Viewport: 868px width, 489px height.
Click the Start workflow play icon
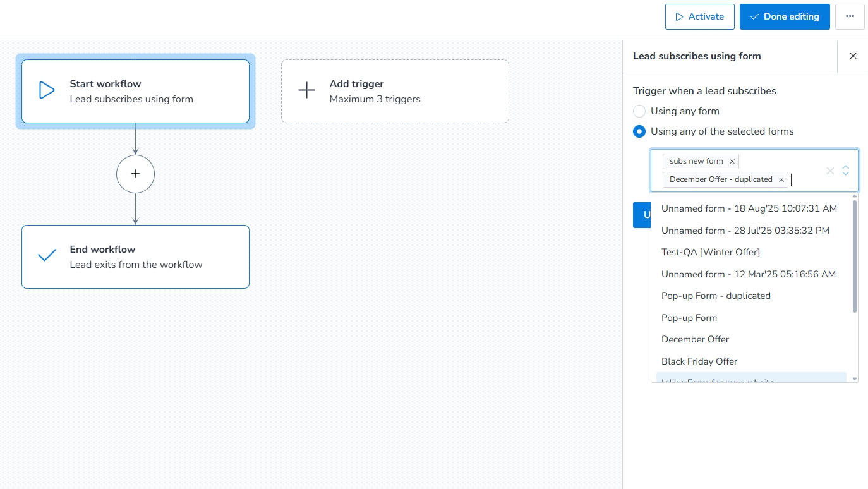pyautogui.click(x=47, y=90)
